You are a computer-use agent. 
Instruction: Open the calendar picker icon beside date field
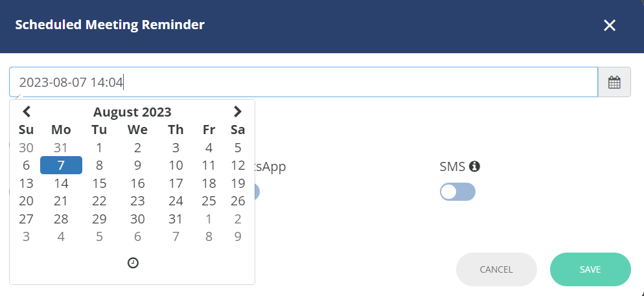pos(614,82)
